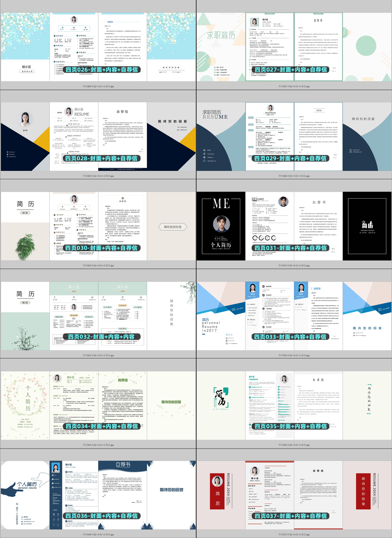Image resolution: width=392 pixels, height=538 pixels.
Task: Click the circular portrait on 四页028 cover
Action: click(25, 119)
